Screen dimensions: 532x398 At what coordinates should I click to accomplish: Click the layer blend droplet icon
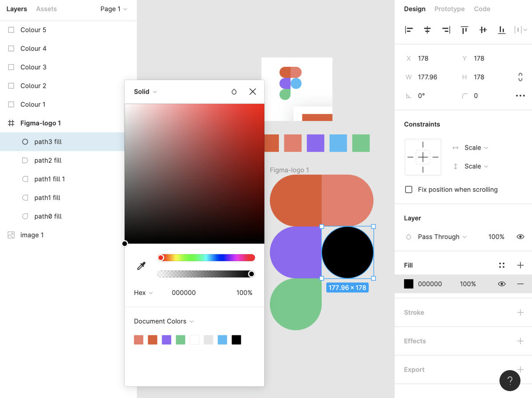(x=409, y=237)
